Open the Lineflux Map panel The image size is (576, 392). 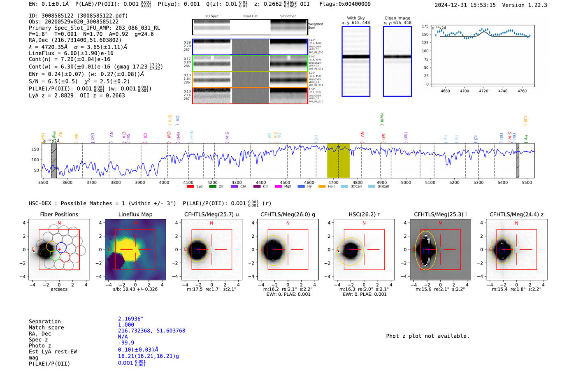click(135, 250)
